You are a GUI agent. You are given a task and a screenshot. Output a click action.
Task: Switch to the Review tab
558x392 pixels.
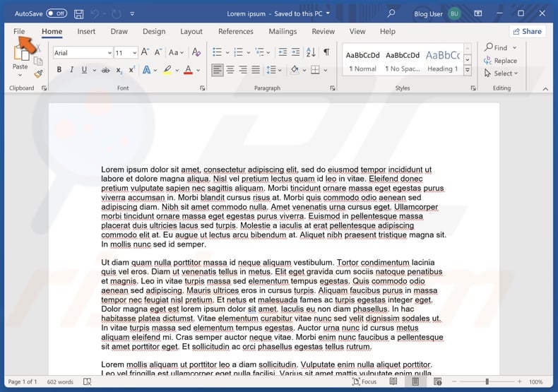pos(323,31)
